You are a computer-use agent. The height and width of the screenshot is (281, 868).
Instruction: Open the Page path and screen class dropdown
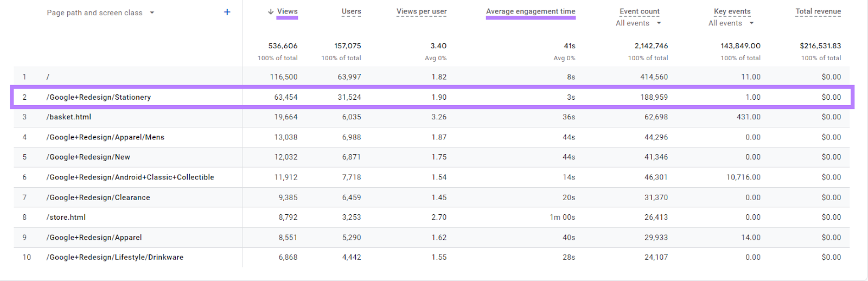click(152, 12)
